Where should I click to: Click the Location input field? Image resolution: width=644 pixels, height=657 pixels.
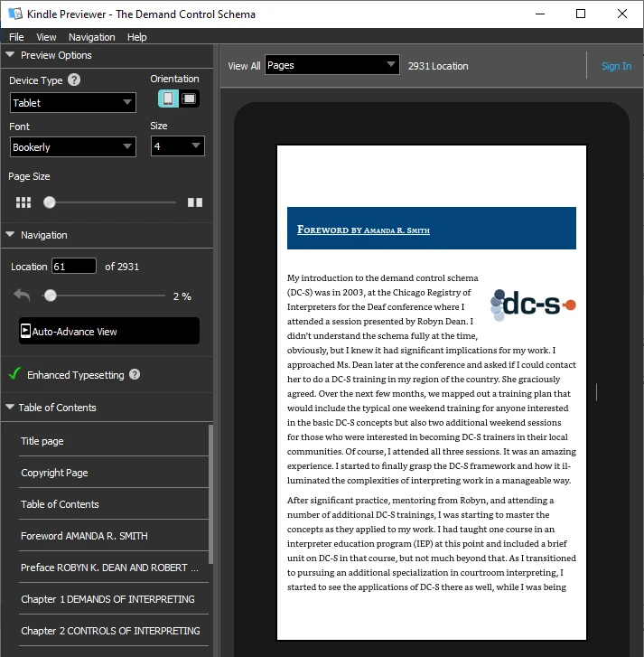coord(74,266)
